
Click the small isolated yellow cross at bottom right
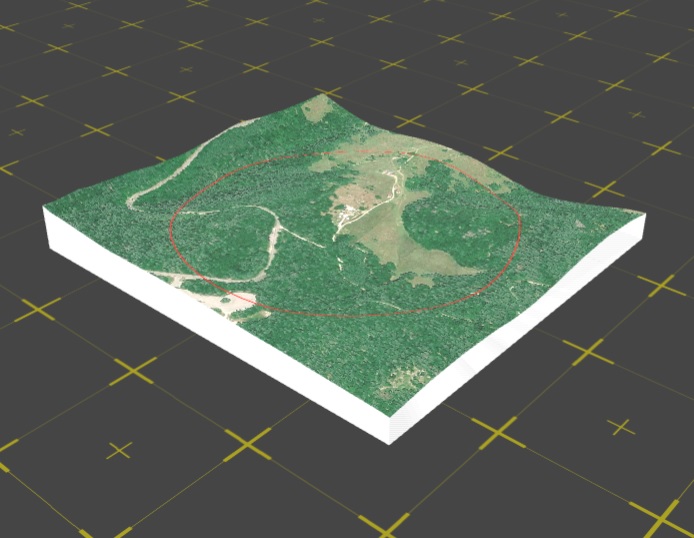621,428
